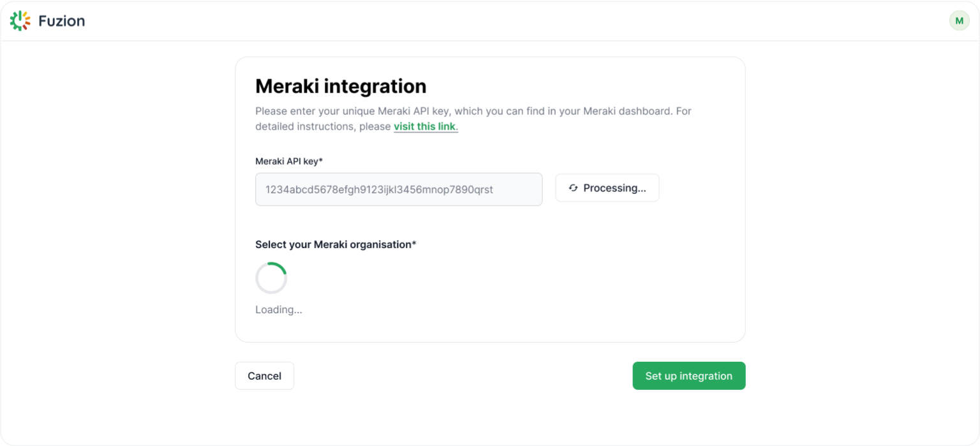Click the Fuzion gear logo icon
This screenshot has width=980, height=446.
pos(20,21)
